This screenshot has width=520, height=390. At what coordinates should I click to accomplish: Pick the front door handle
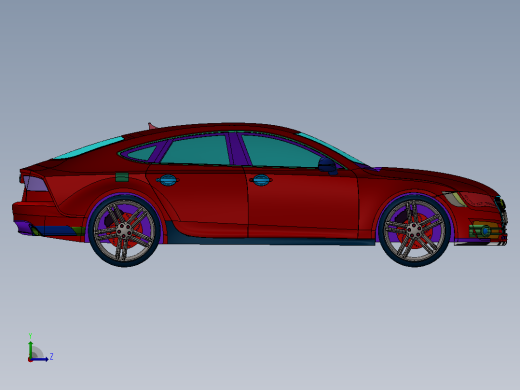(x=261, y=180)
